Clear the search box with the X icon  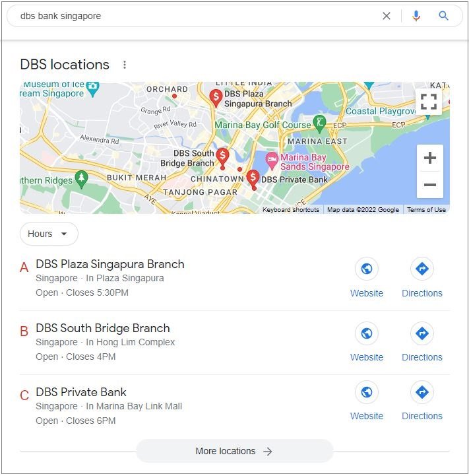tap(386, 16)
